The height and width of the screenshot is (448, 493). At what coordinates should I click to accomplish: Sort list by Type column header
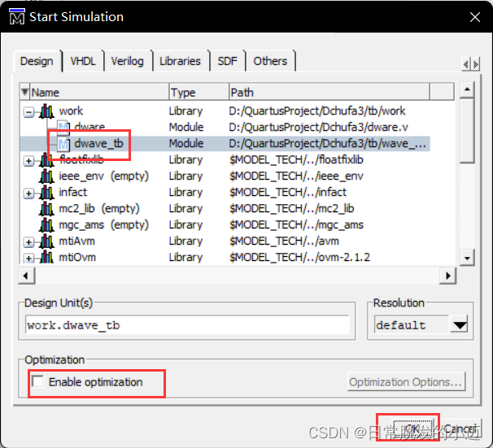199,93
